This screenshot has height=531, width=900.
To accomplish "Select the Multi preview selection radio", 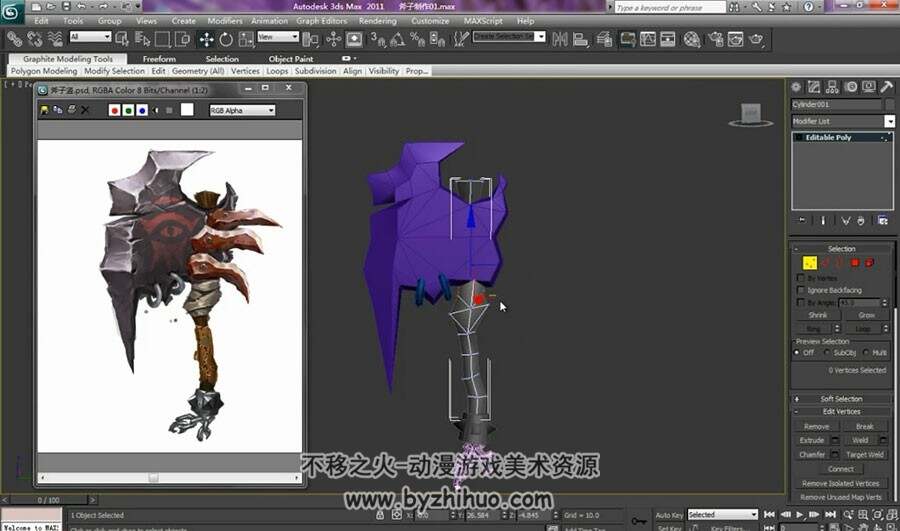I will (x=866, y=352).
